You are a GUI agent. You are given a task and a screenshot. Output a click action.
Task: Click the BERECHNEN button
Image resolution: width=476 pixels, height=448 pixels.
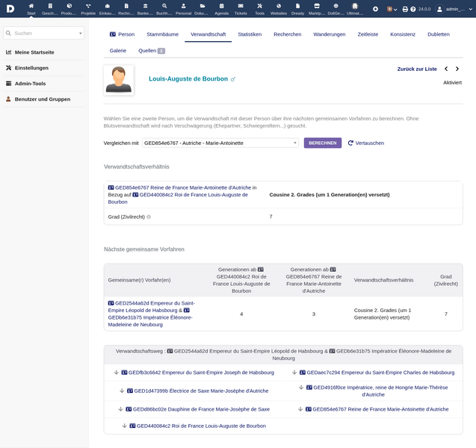click(323, 143)
